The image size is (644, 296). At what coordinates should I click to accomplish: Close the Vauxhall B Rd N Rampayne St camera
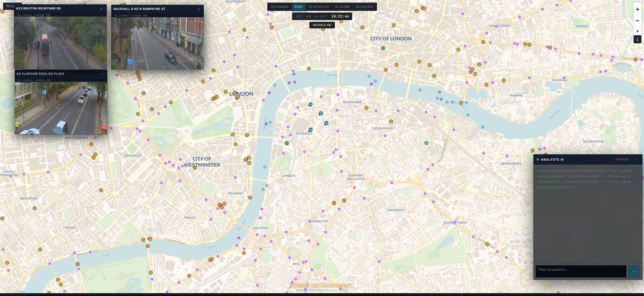[x=198, y=9]
